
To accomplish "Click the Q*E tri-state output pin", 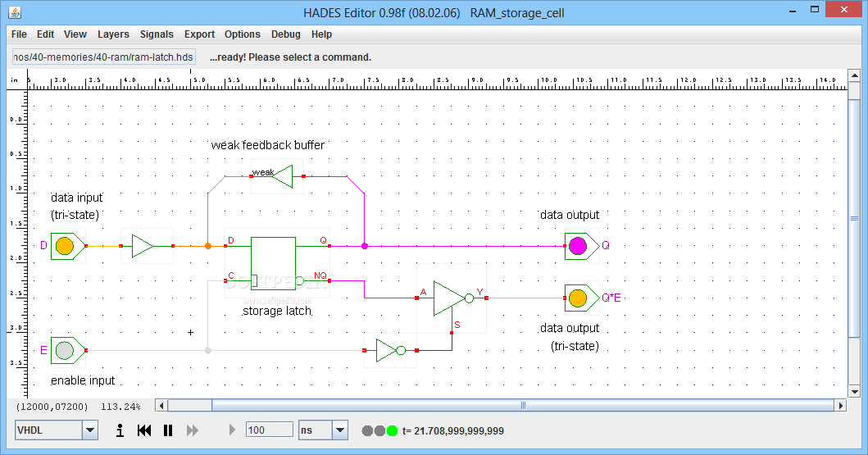I will tap(578, 298).
